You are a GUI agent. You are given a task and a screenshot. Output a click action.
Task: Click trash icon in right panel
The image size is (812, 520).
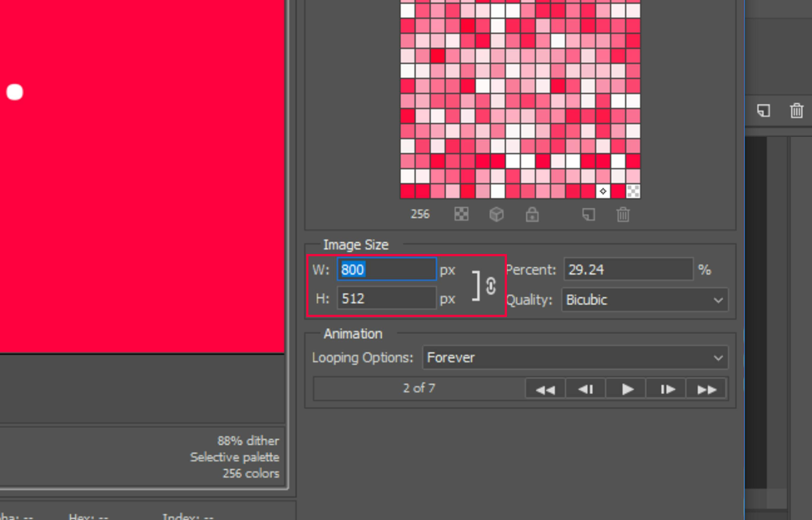point(797,110)
